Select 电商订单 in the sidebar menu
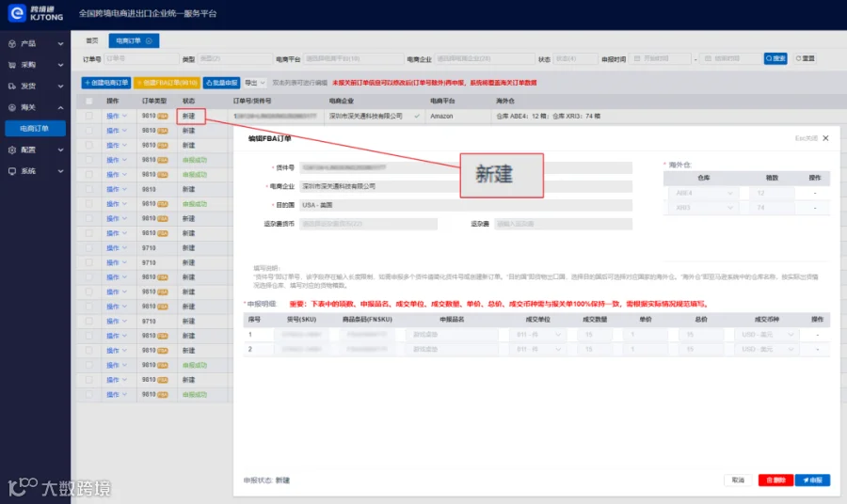This screenshot has height=504, width=847. [35, 129]
